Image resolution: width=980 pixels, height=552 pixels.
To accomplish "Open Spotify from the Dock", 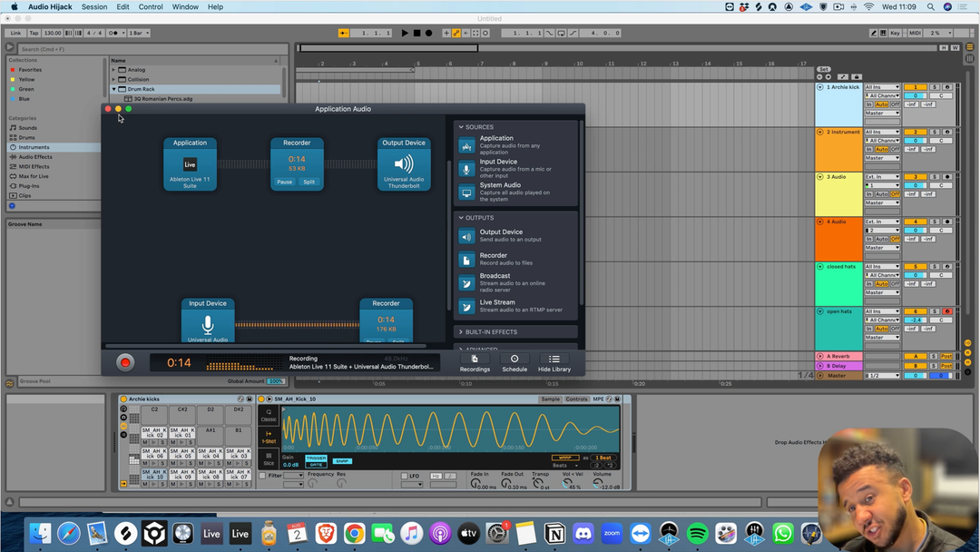I will point(698,534).
